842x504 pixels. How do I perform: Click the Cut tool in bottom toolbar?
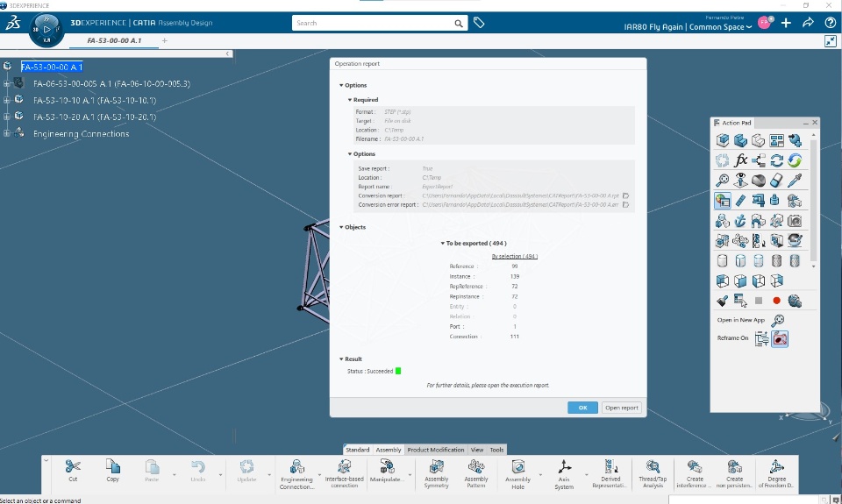point(73,471)
